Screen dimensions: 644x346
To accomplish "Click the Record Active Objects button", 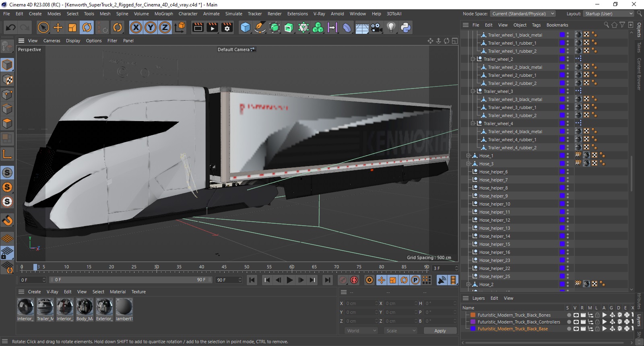I will point(343,280).
